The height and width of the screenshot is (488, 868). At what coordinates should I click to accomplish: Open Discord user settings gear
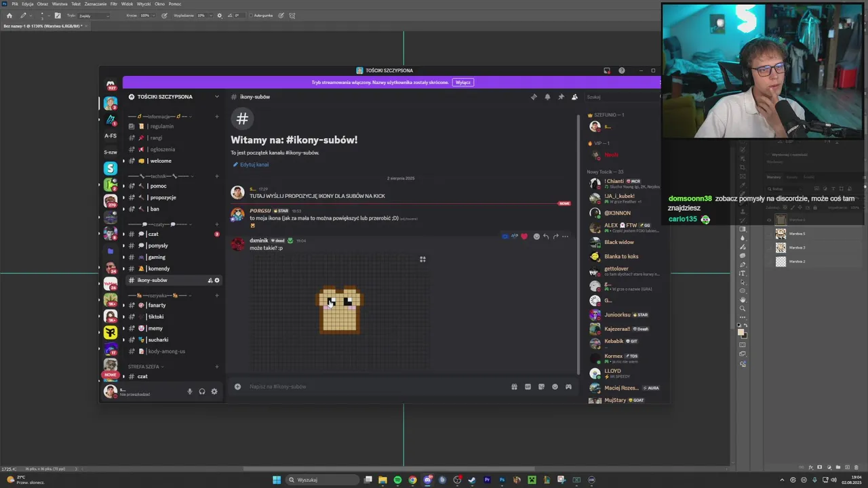(214, 391)
